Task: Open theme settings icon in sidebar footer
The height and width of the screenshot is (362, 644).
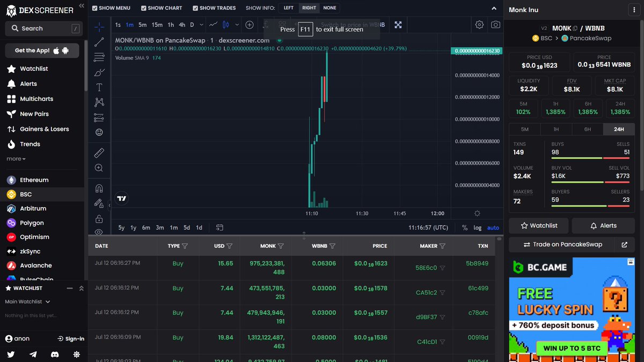Action: (77, 354)
